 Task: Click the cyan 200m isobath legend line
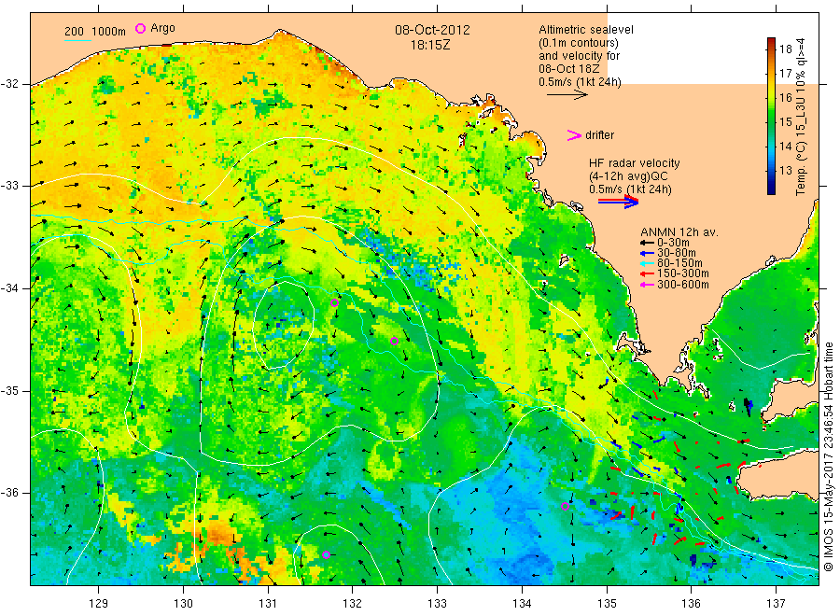(77, 40)
